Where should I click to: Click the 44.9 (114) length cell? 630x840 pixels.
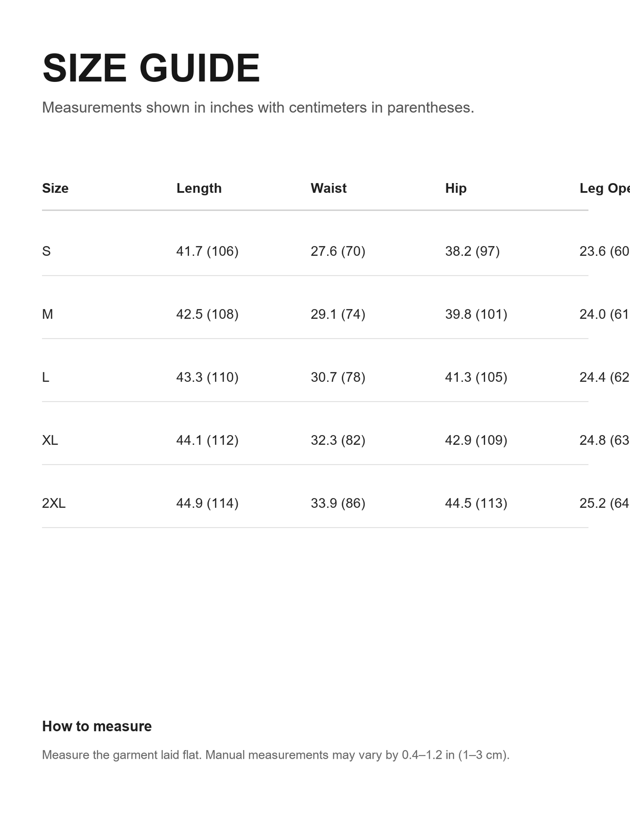(x=207, y=503)
